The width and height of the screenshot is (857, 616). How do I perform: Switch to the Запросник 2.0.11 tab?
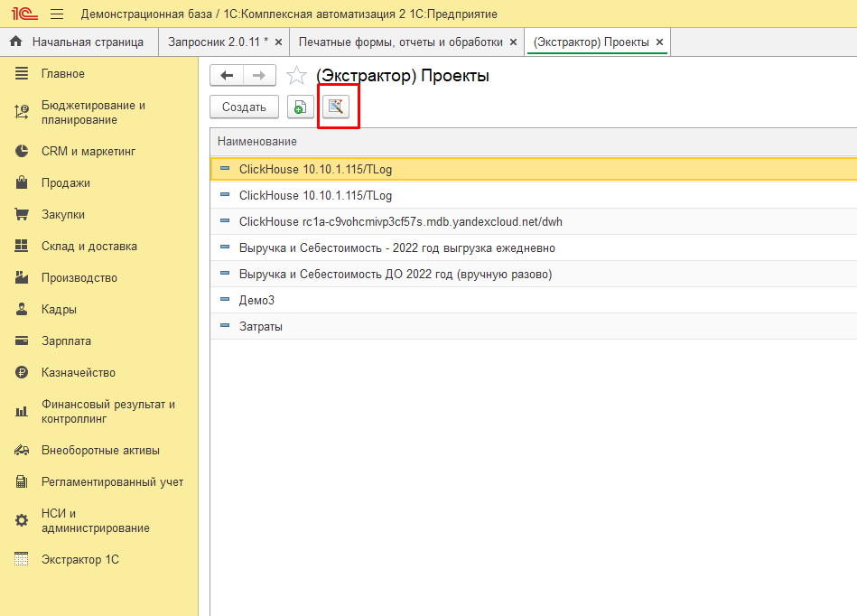217,42
